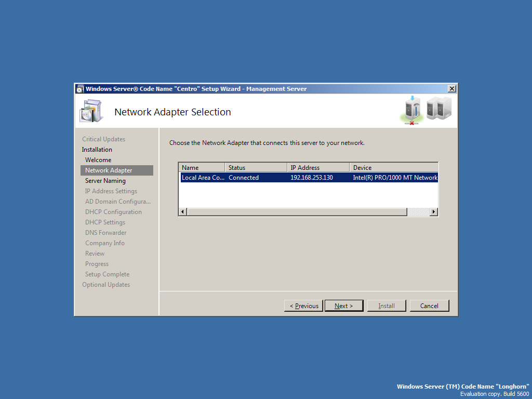Screen dimensions: 532x399
Task: Select AD Domain Configuration step
Action: point(118,202)
